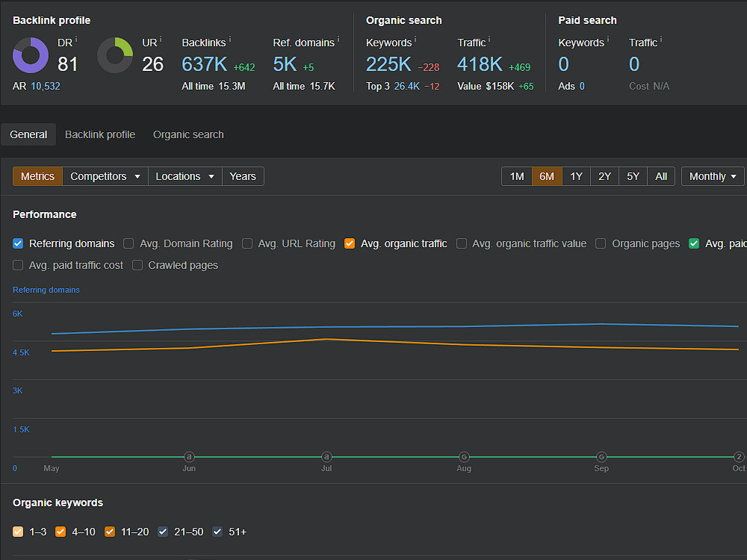Set time range to 5Y

pos(633,176)
